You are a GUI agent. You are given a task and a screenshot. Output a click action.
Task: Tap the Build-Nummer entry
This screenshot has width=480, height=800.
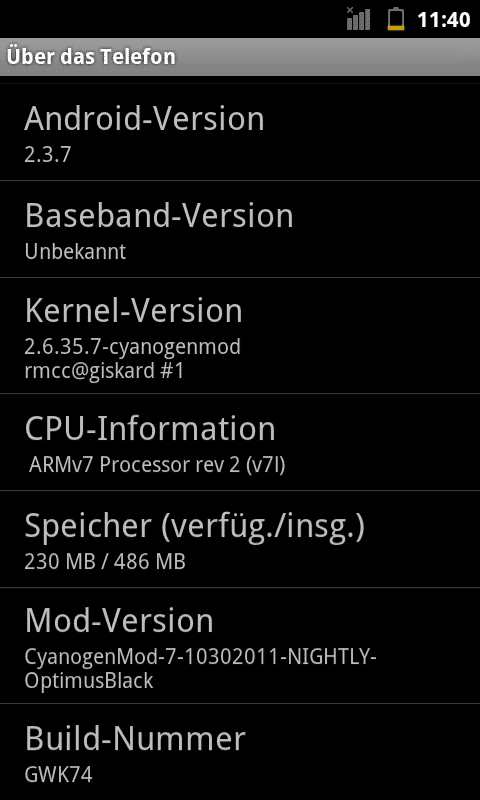(240, 752)
